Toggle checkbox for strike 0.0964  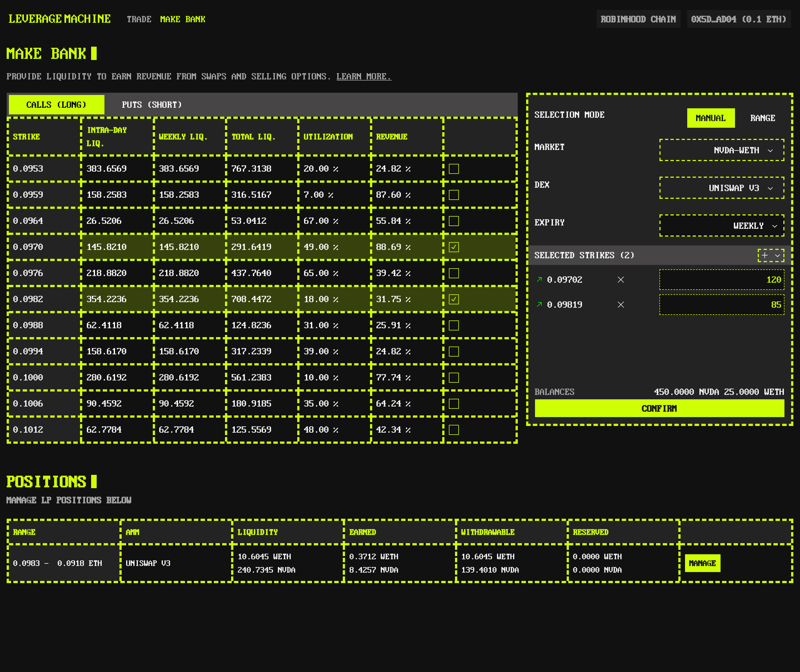click(x=454, y=221)
